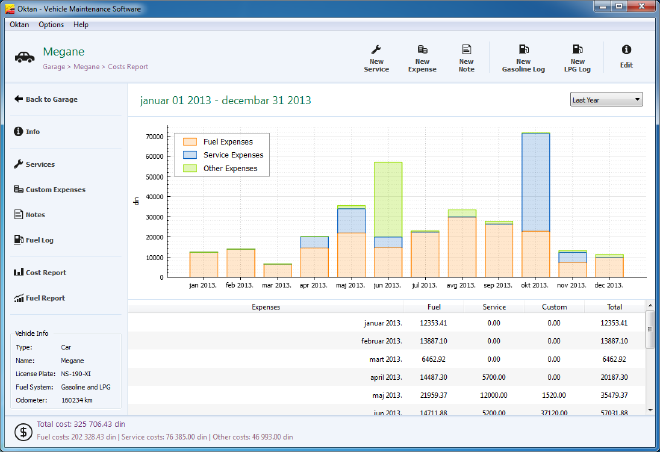Open the Options menu

[x=51, y=24]
